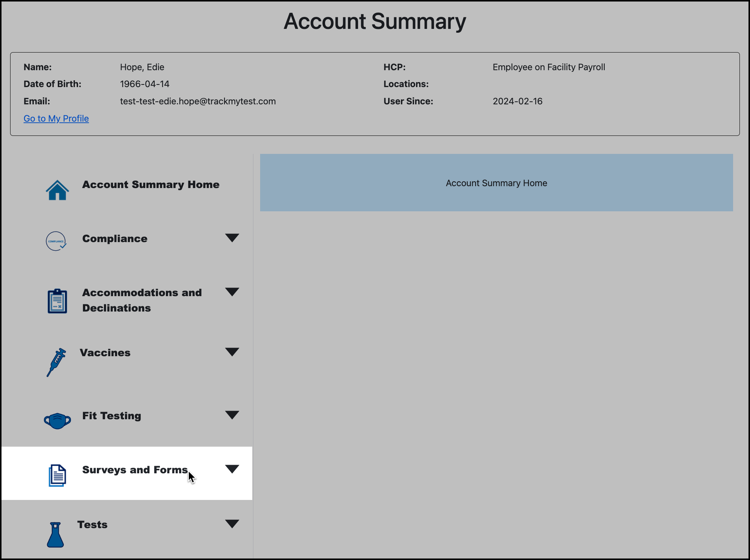
Task: Select Account Summary Home in the sidebar
Action: (x=151, y=184)
